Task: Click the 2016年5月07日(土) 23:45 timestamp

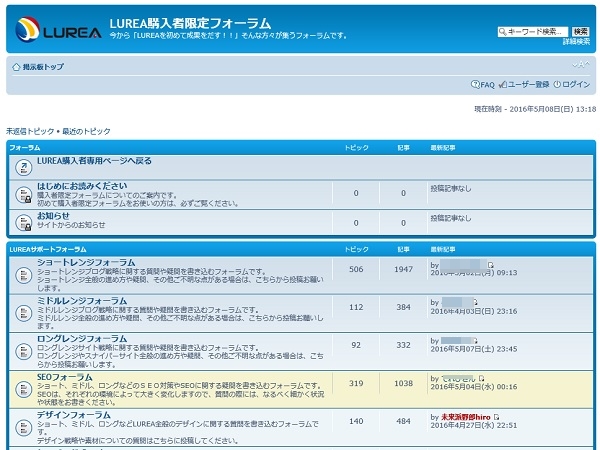Action: [474, 349]
